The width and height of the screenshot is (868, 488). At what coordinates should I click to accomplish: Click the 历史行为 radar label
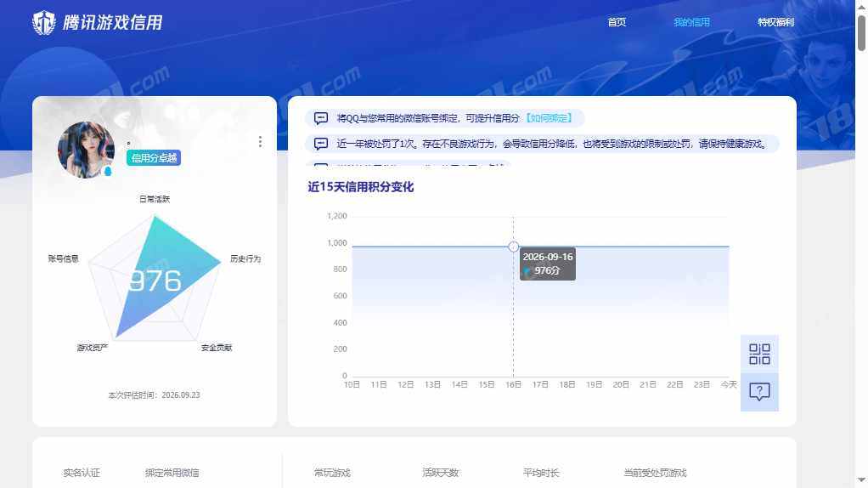click(245, 258)
